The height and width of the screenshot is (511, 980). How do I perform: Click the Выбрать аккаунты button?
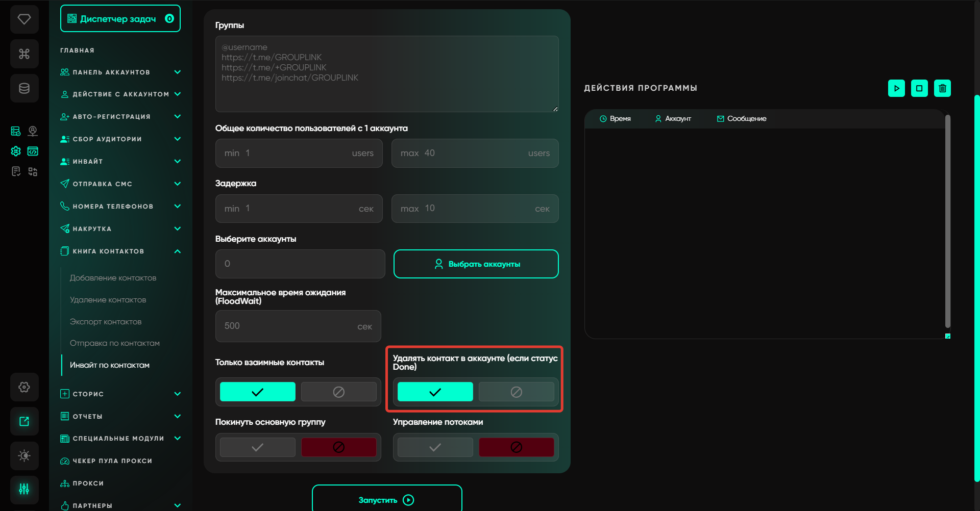coord(476,264)
